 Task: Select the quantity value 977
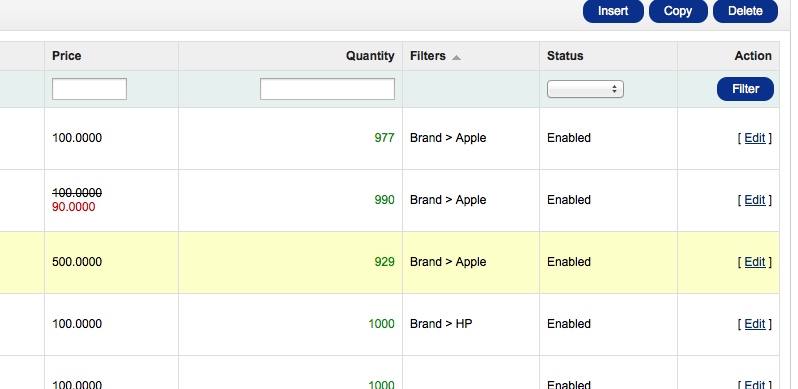[384, 138]
